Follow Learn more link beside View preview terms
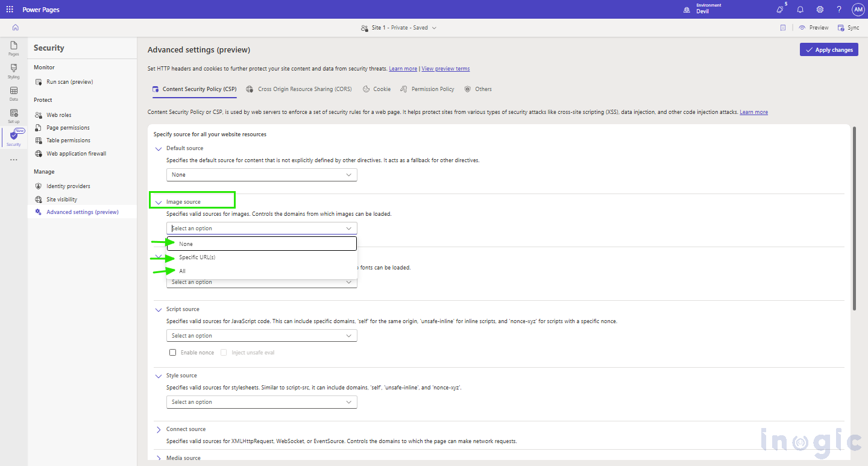The height and width of the screenshot is (466, 868). (403, 69)
